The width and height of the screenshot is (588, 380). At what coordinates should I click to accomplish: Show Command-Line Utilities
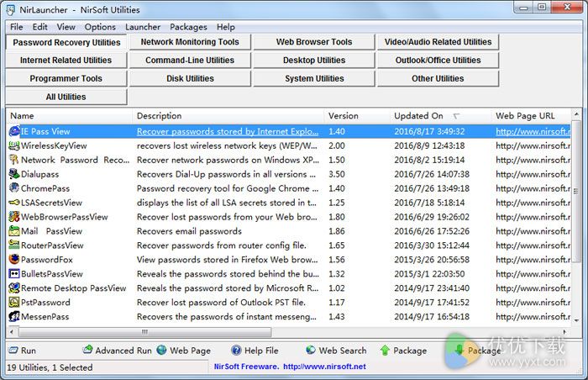[190, 60]
